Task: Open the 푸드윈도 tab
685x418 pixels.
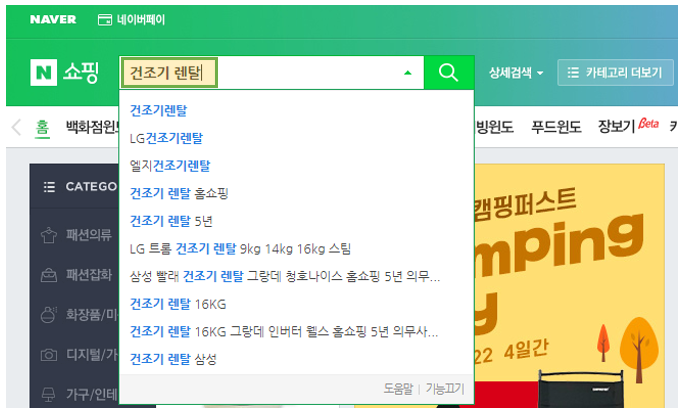Action: tap(556, 127)
